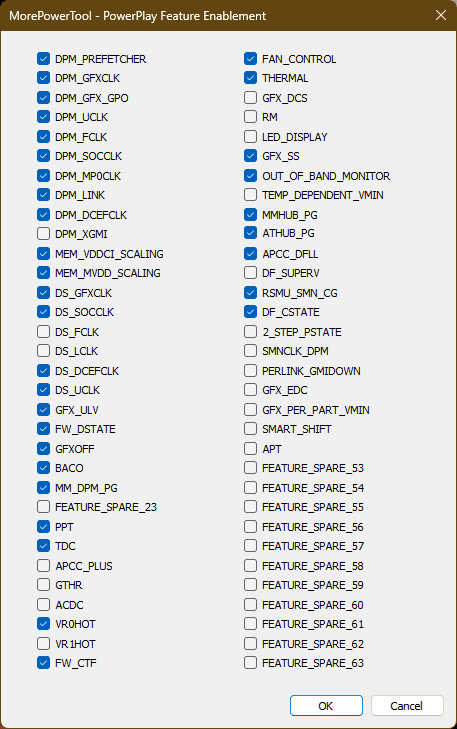Uncheck GFX_SS

250,156
